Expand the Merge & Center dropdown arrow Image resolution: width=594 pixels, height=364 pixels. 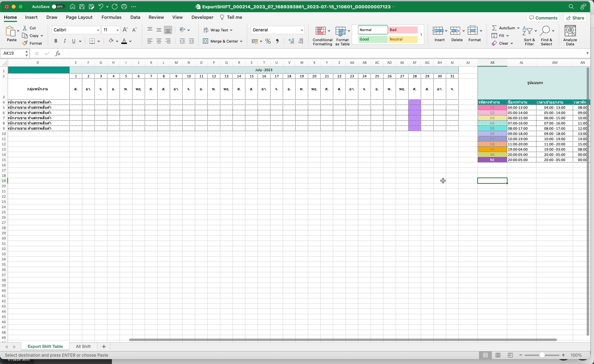pyautogui.click(x=241, y=41)
